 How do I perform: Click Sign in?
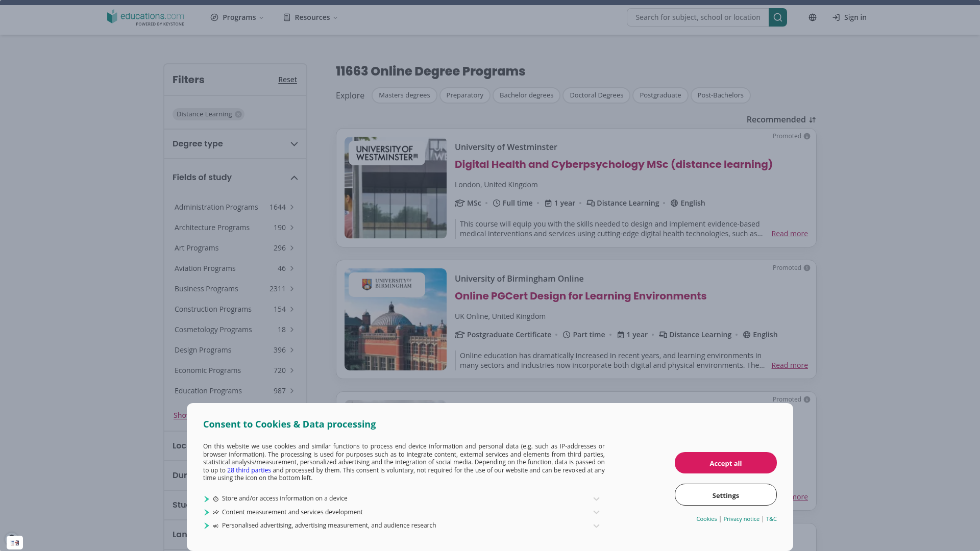(x=849, y=17)
